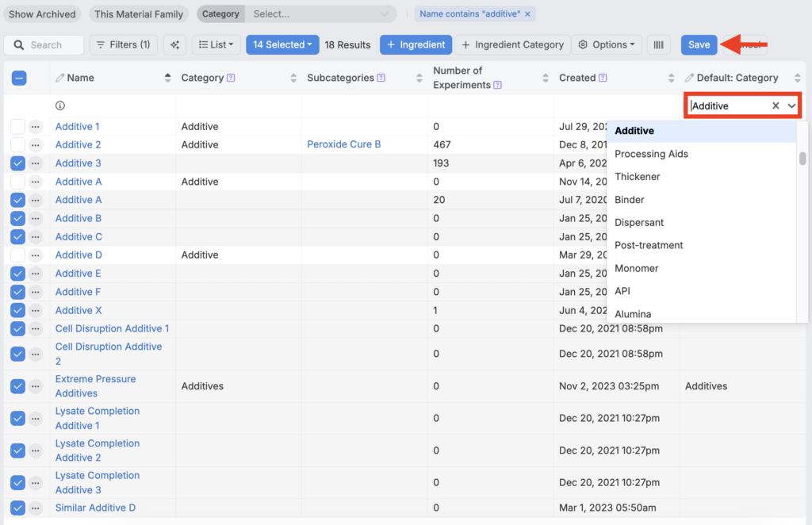Sort by Name column arrows
812x525 pixels.
[x=167, y=78]
